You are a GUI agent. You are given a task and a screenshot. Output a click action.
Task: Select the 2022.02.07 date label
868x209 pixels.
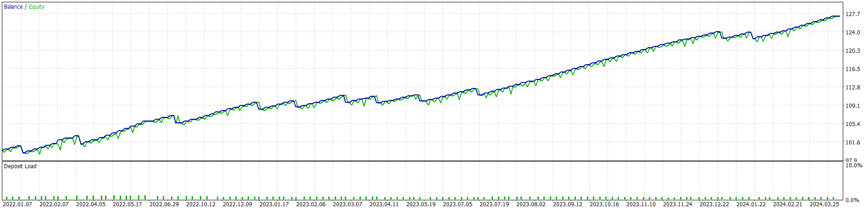click(54, 204)
